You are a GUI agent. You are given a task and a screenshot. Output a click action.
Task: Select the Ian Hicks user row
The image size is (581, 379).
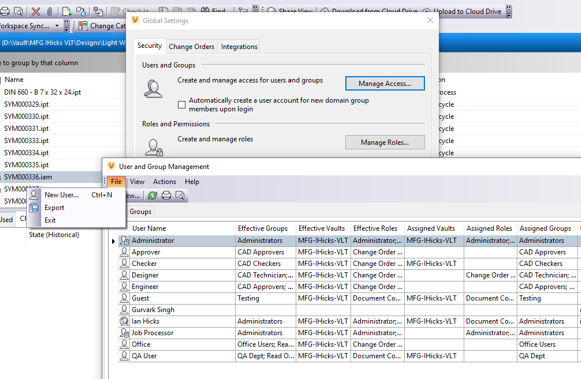pyautogui.click(x=348, y=321)
